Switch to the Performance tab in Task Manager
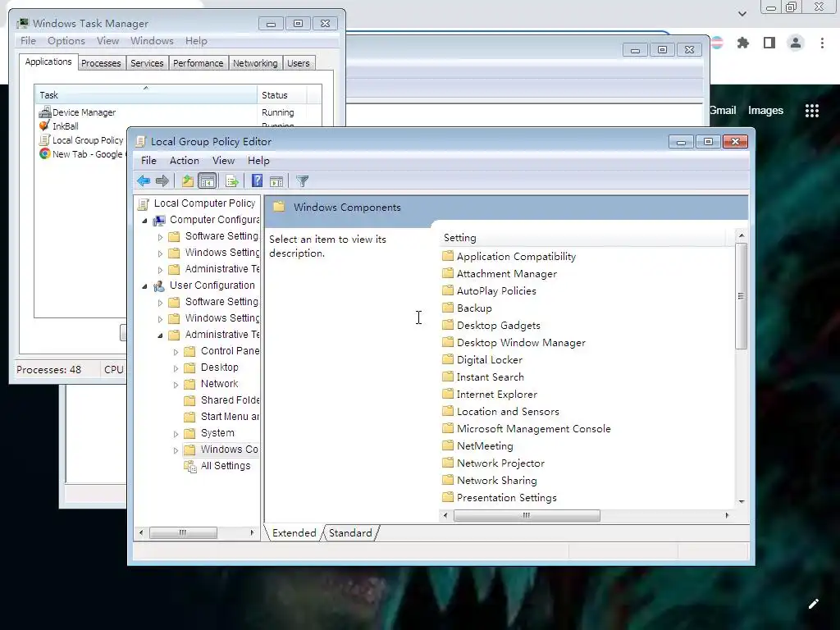 (199, 63)
